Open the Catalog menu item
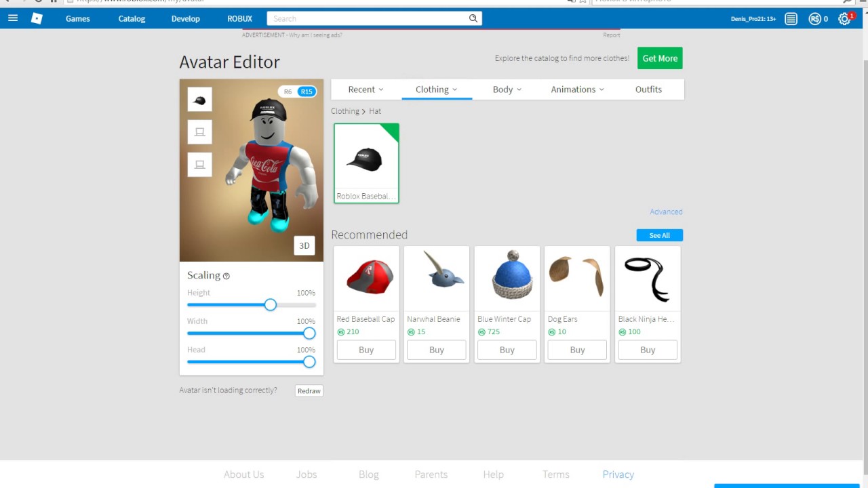 (132, 19)
